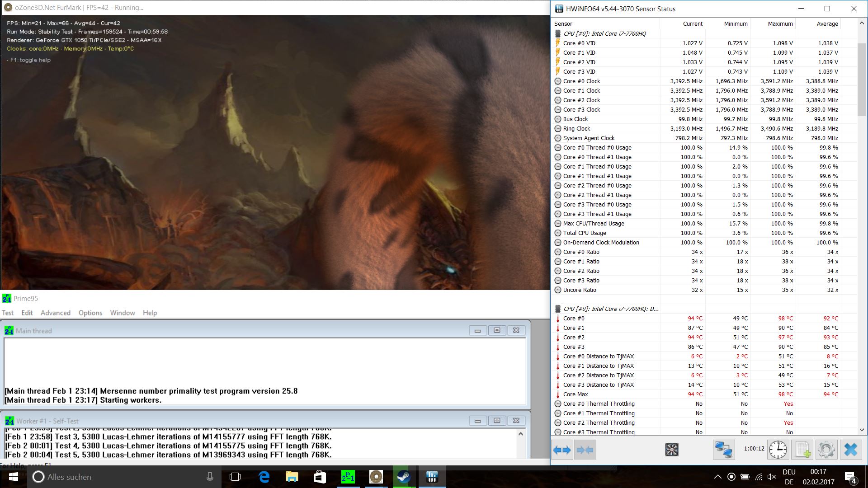Open the Action Center notifications
Viewport: 868px width, 488px height.
[x=850, y=477]
